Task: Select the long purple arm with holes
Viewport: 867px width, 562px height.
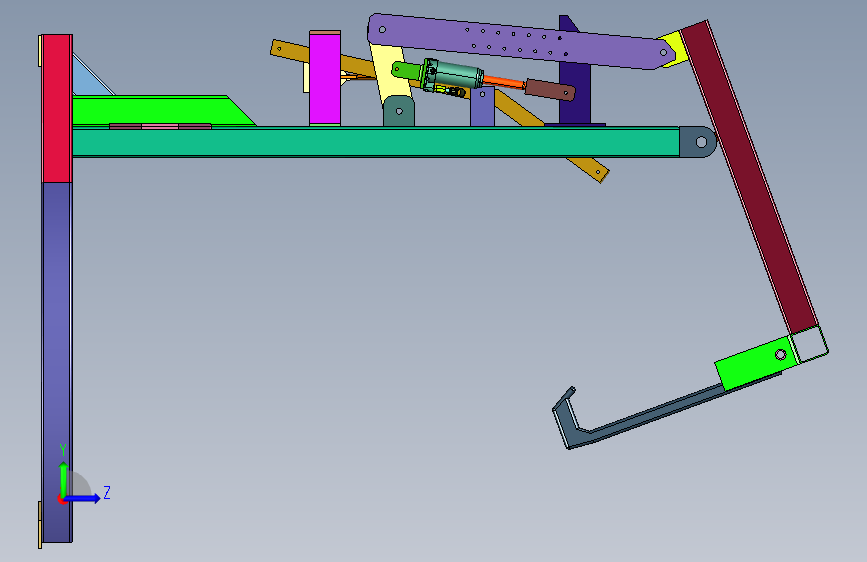Action: (520, 43)
